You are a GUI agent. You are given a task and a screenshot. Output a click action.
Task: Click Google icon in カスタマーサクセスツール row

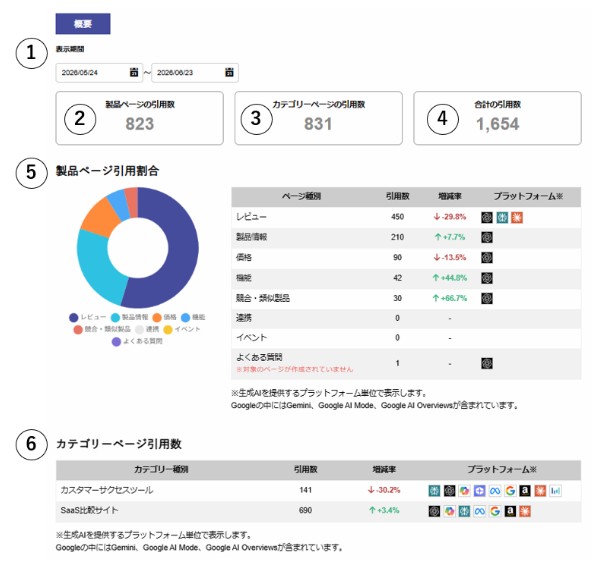point(510,491)
